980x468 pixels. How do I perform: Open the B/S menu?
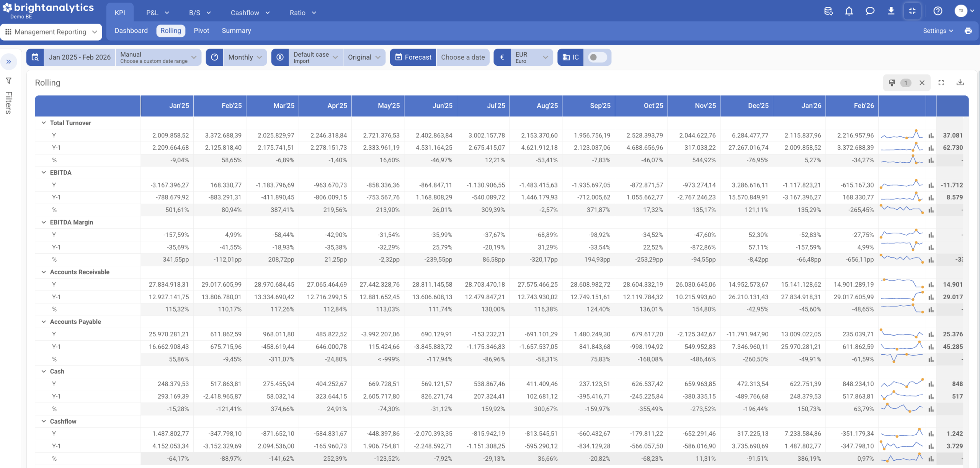pos(200,13)
